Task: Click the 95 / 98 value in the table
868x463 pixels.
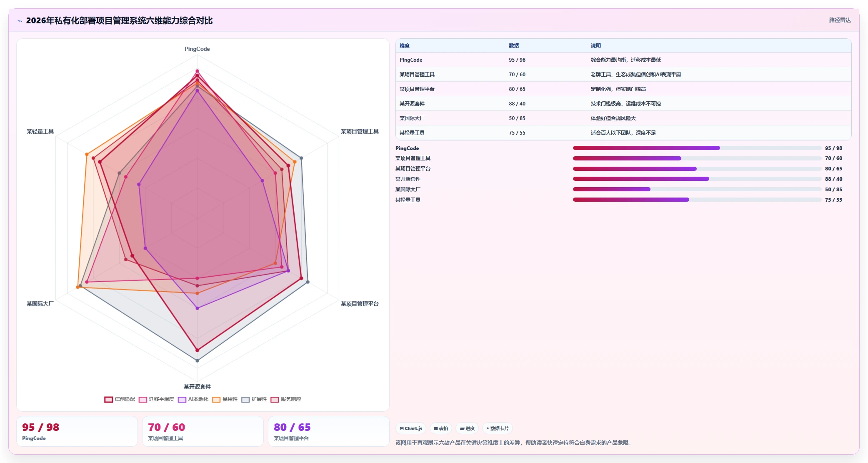Action: (517, 60)
